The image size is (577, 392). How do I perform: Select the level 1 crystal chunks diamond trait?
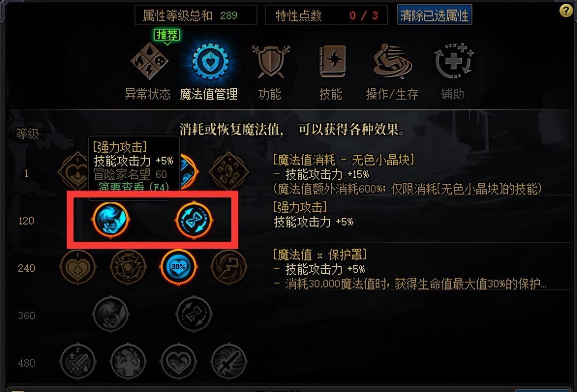[228, 172]
